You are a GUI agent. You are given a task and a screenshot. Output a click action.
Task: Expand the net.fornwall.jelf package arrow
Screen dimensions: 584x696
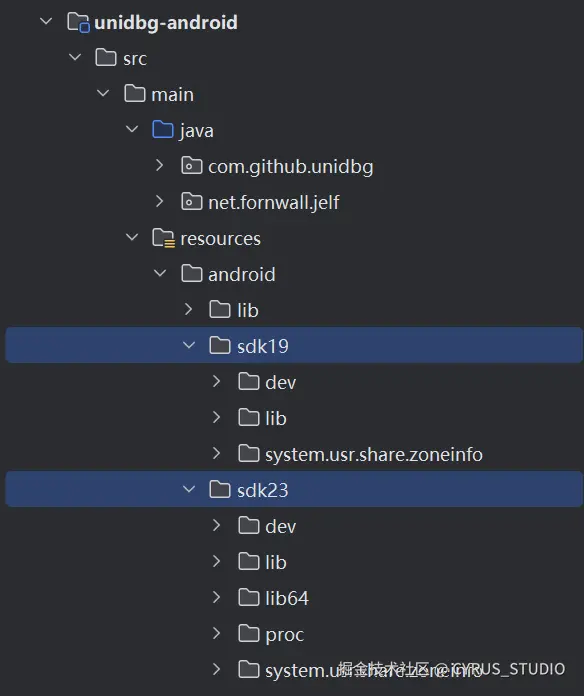pos(160,202)
